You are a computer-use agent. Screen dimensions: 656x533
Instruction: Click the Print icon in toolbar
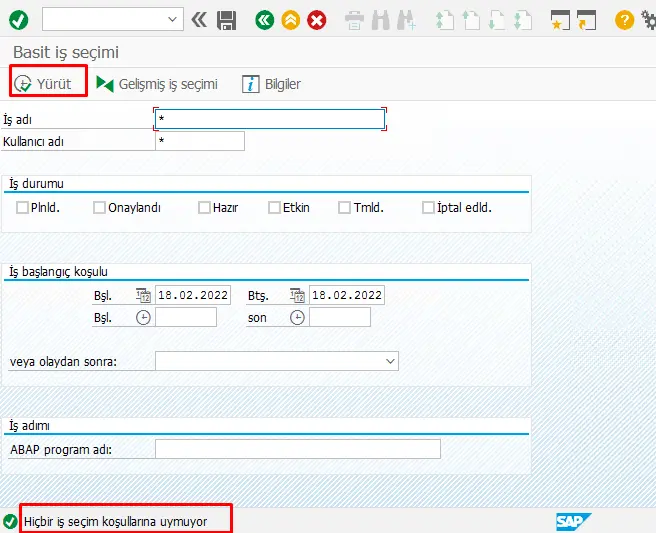point(354,19)
